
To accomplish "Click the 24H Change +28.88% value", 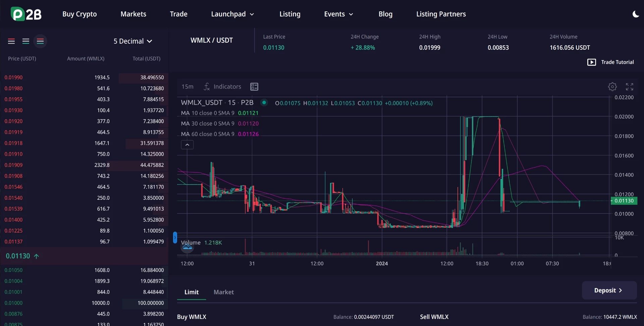I will [x=363, y=48].
